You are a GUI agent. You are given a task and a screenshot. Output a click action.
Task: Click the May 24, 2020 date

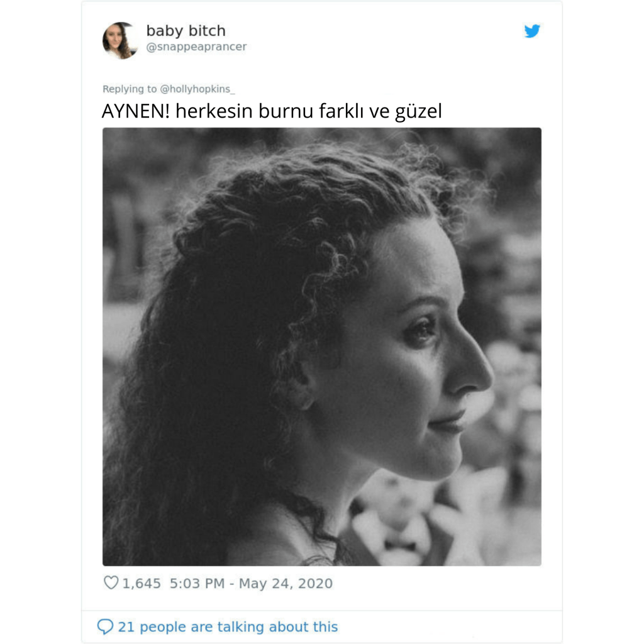[286, 583]
